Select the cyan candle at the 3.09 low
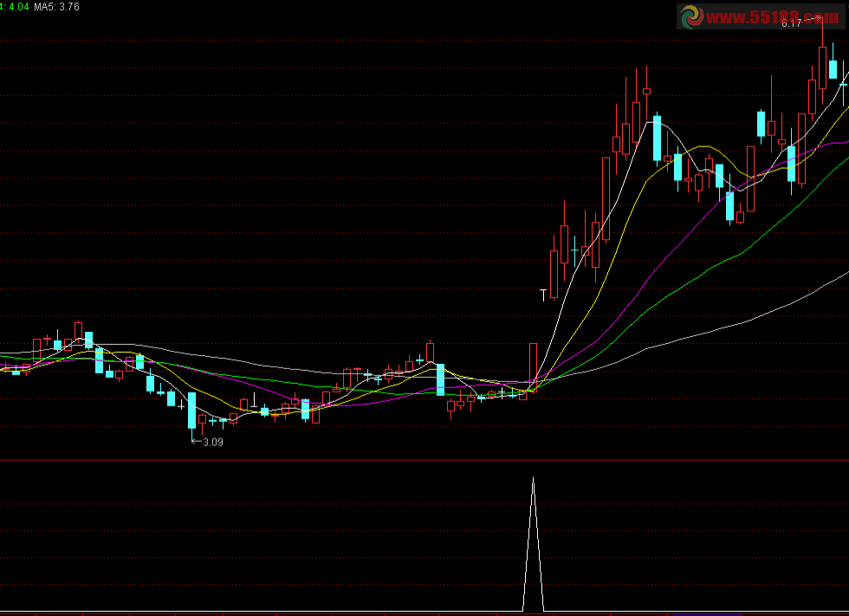Screen dimensions: 849x616 tap(191, 416)
